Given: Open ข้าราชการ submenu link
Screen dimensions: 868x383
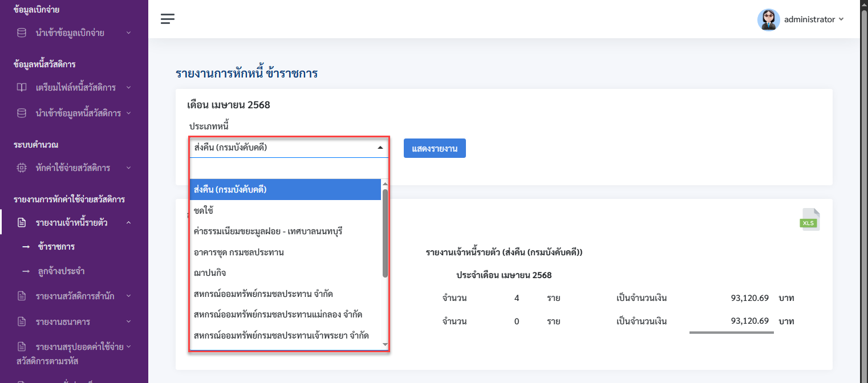Looking at the screenshot, I should click(56, 247).
